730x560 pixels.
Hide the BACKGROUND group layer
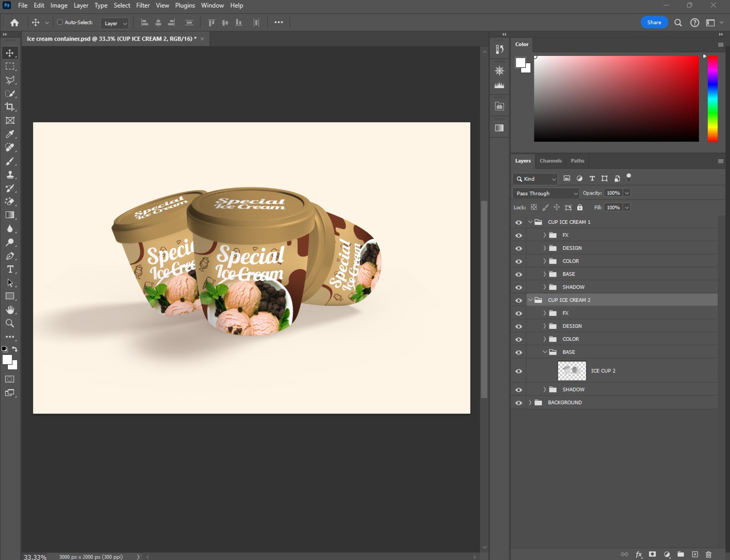519,403
